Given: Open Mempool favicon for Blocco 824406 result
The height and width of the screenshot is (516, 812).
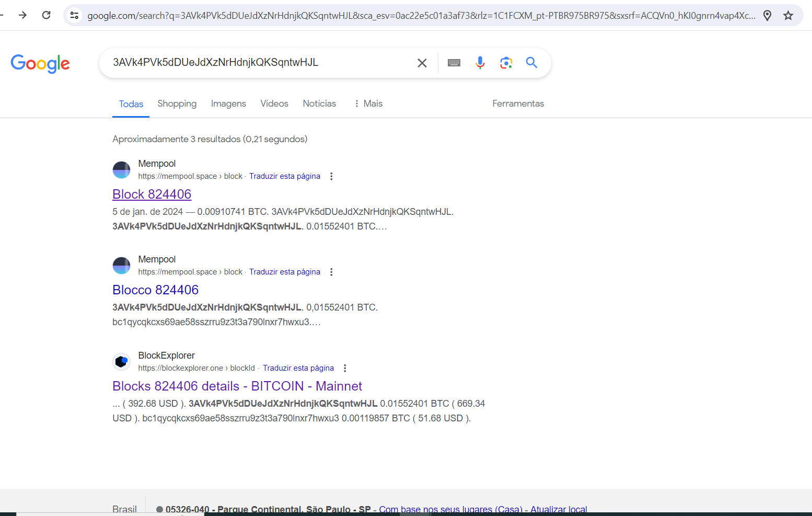Looking at the screenshot, I should [122, 266].
